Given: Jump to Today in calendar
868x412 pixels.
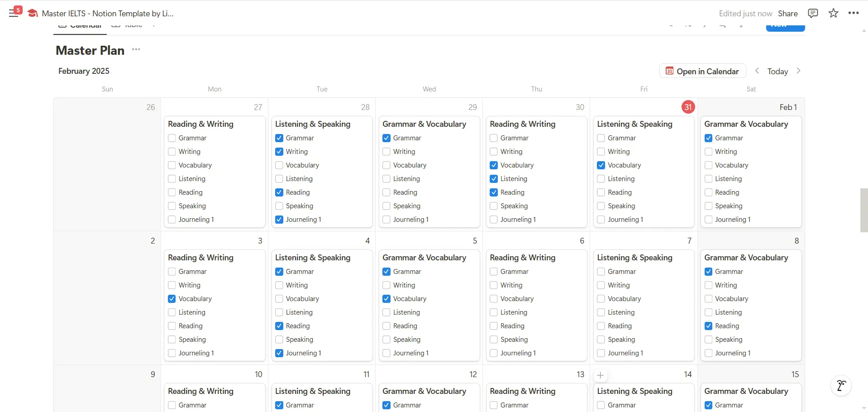Looking at the screenshot, I should [x=777, y=71].
